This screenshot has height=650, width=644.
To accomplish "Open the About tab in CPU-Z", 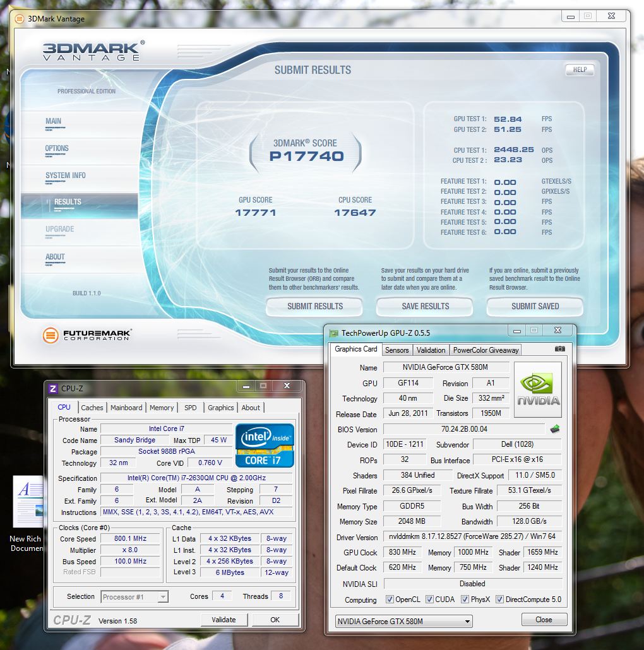I will tap(251, 408).
